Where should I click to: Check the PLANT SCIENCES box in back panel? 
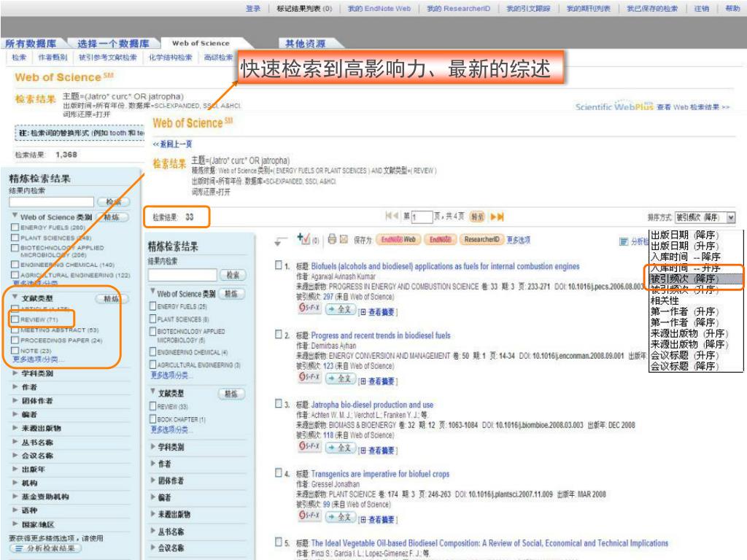click(x=15, y=238)
